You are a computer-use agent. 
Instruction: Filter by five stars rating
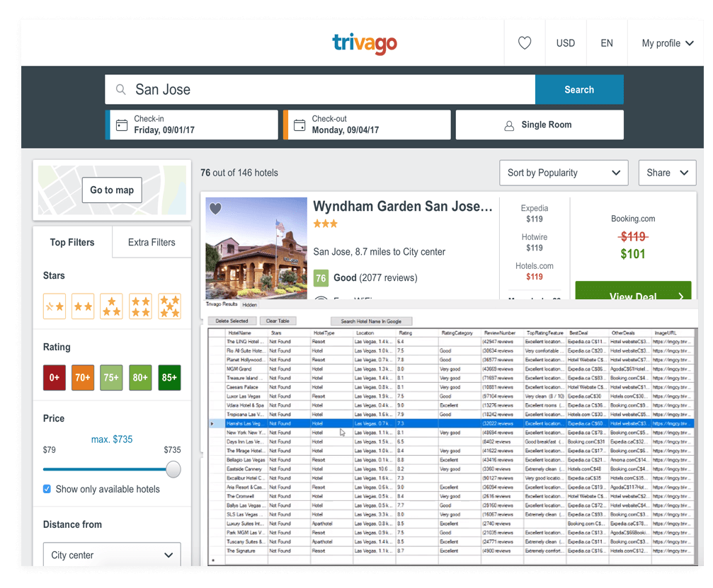tap(170, 306)
